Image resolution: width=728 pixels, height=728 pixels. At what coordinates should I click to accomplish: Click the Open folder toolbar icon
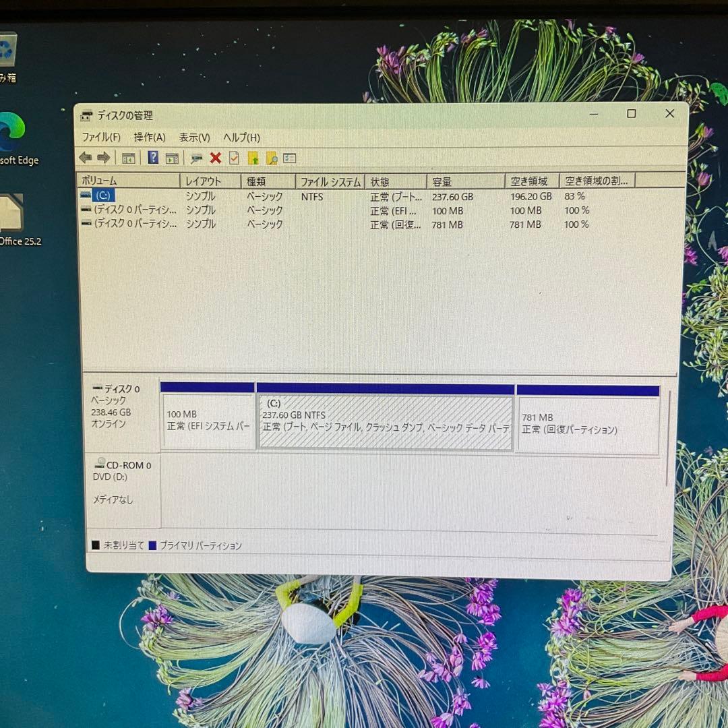point(253,158)
